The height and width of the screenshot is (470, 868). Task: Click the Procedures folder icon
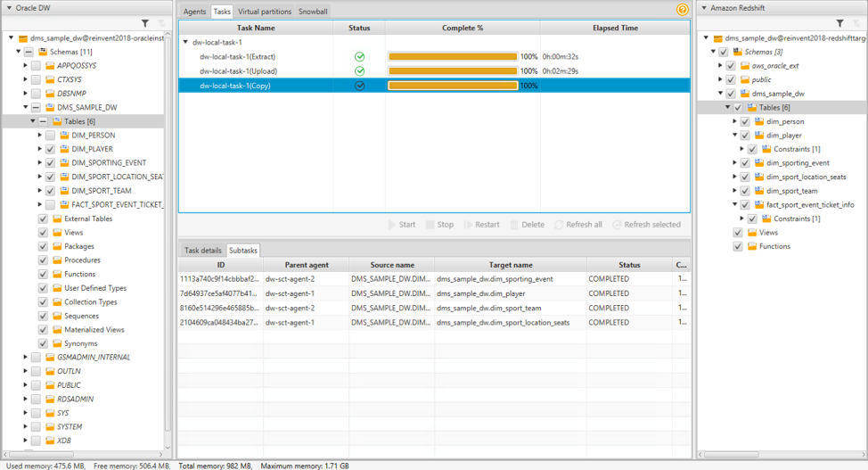tap(57, 260)
